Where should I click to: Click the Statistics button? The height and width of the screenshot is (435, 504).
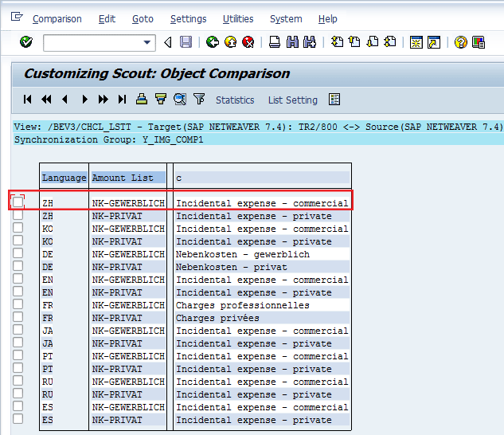(235, 100)
